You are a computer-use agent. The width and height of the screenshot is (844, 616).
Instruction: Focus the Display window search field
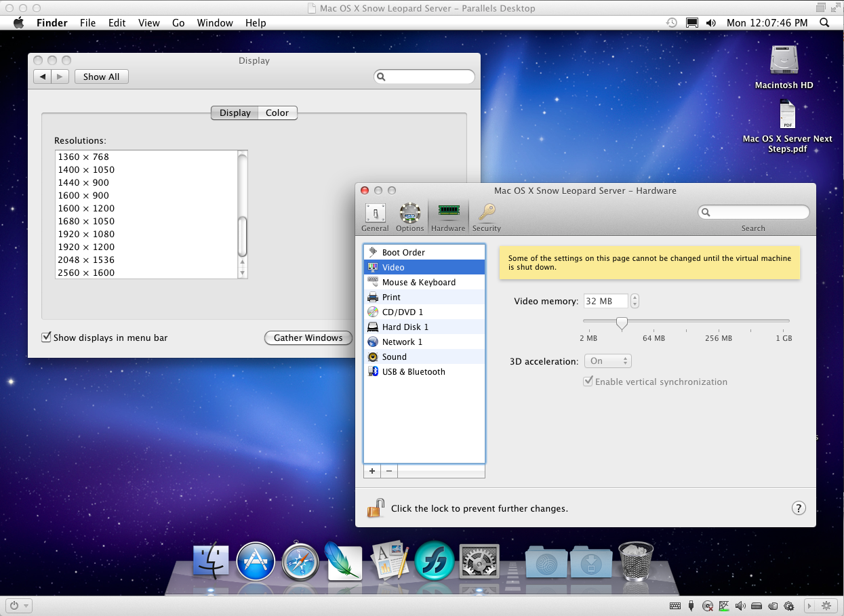pos(424,77)
